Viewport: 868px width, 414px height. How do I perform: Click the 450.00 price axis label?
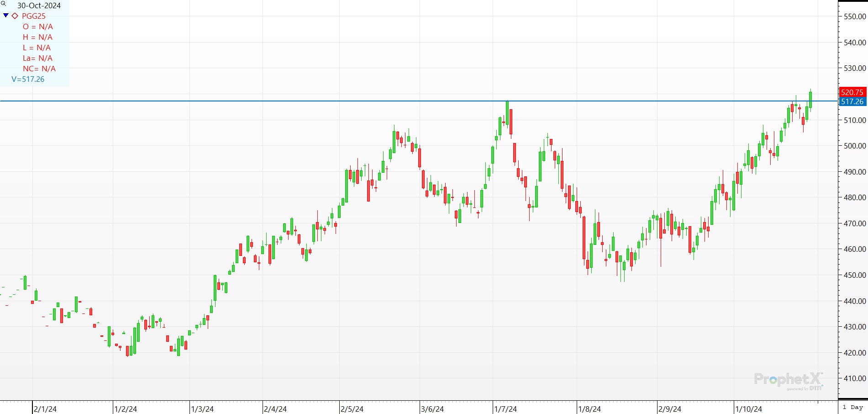click(x=855, y=275)
